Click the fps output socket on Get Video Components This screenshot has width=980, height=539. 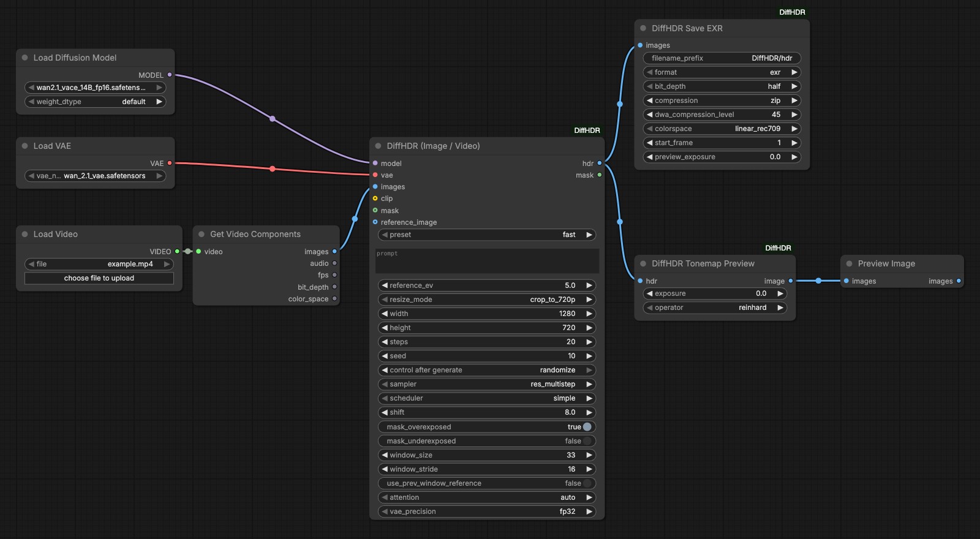[334, 275]
